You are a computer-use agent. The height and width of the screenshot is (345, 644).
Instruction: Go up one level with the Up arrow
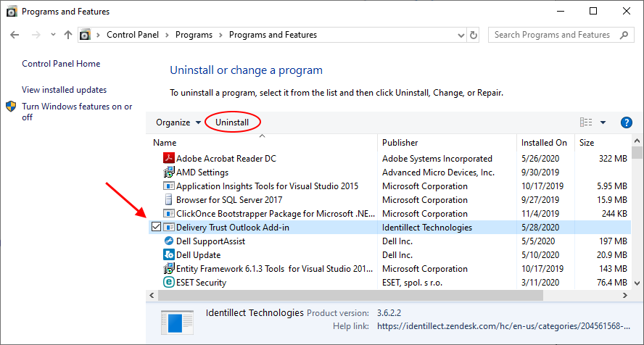point(68,35)
